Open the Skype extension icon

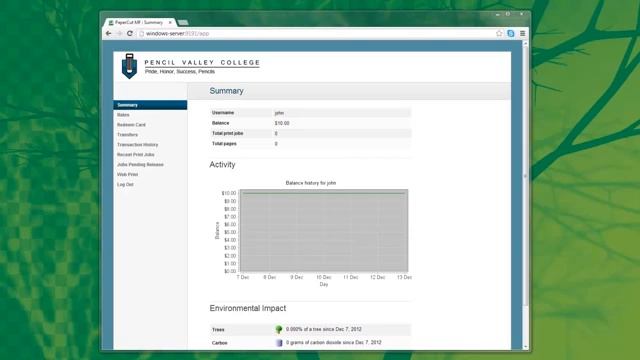[511, 33]
